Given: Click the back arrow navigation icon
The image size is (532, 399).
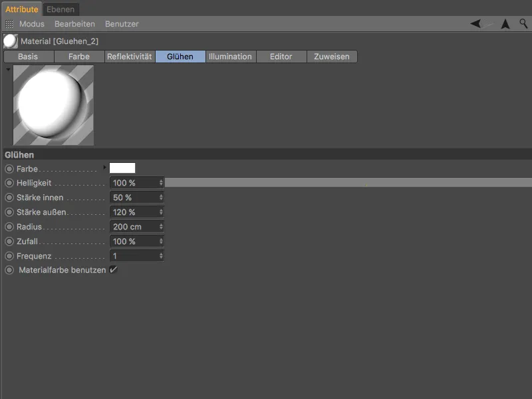Looking at the screenshot, I should [x=476, y=24].
